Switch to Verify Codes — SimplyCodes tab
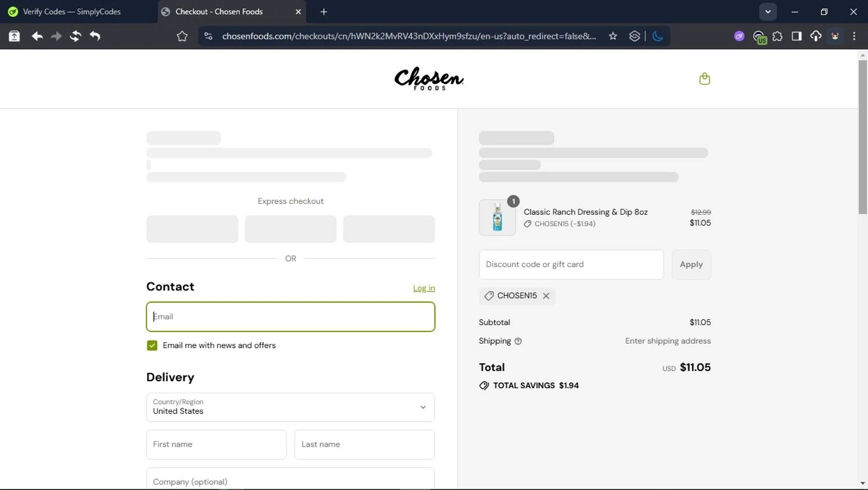The width and height of the screenshot is (868, 490). [72, 12]
